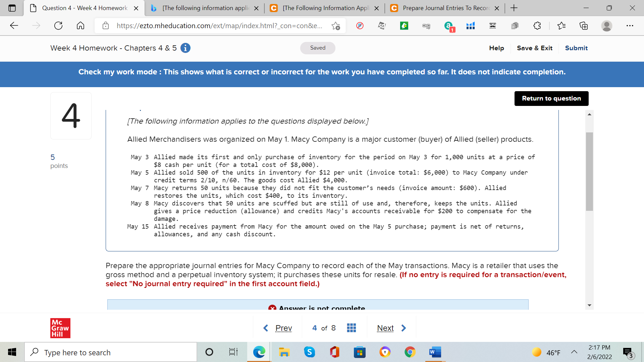Click the Return to question button
Viewport: 644px width, 362px height.
[551, 98]
